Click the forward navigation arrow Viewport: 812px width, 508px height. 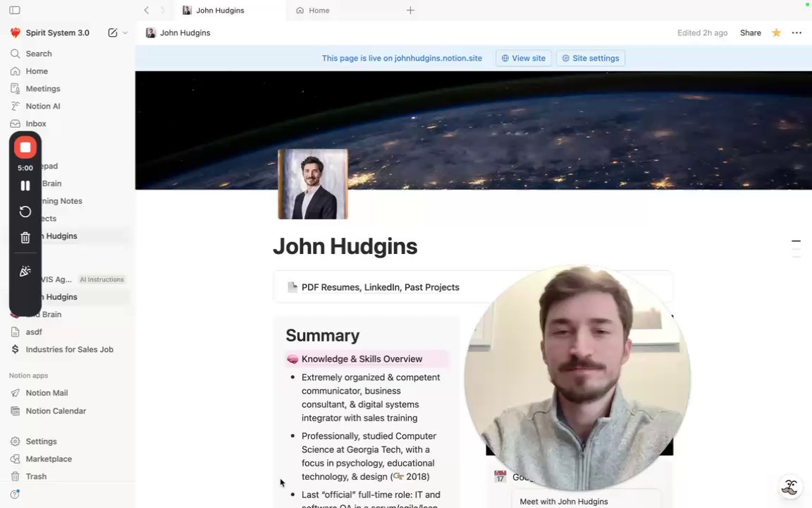coord(162,10)
